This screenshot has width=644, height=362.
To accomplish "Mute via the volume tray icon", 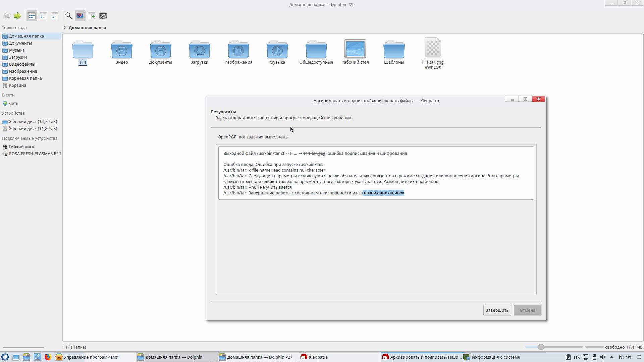I will [603, 357].
